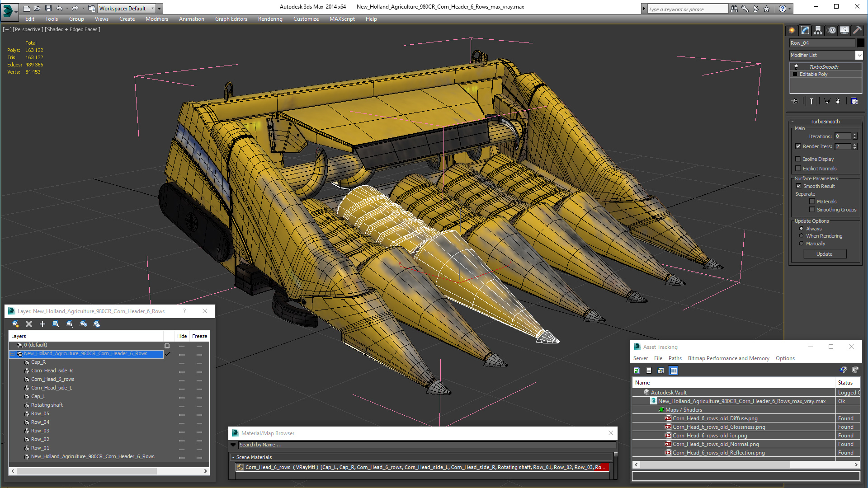The image size is (868, 488).
Task: Open Communication Center satellite icon
Action: coord(755,9)
